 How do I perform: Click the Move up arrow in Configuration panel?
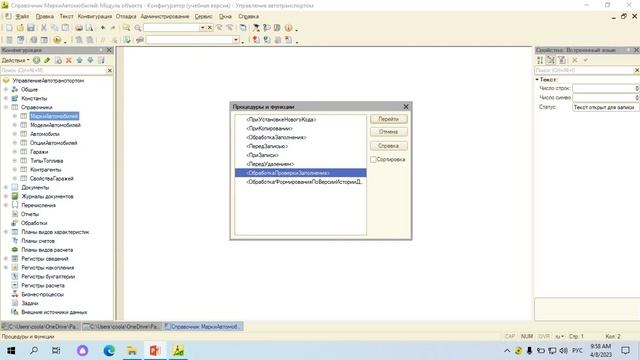point(79,60)
